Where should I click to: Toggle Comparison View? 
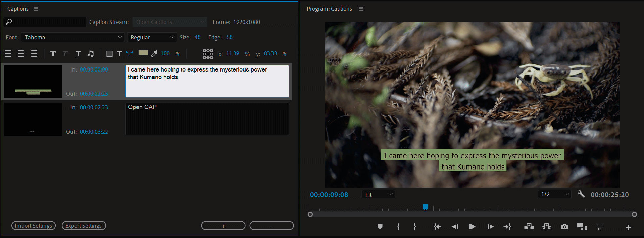[x=582, y=227]
